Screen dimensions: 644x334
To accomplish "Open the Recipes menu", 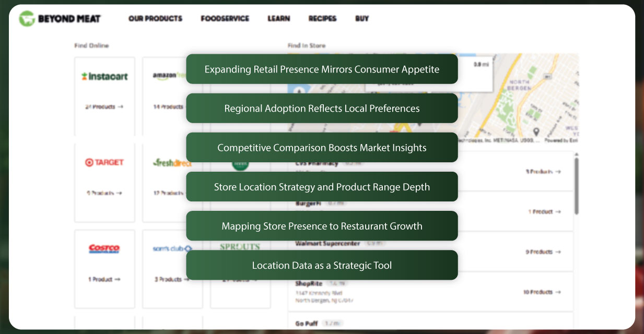I will point(322,18).
